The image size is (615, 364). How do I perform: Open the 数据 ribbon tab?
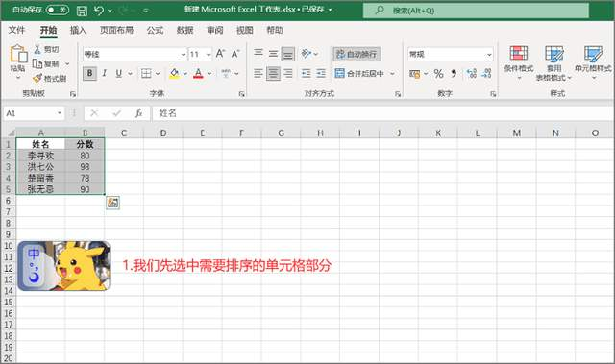click(x=184, y=30)
